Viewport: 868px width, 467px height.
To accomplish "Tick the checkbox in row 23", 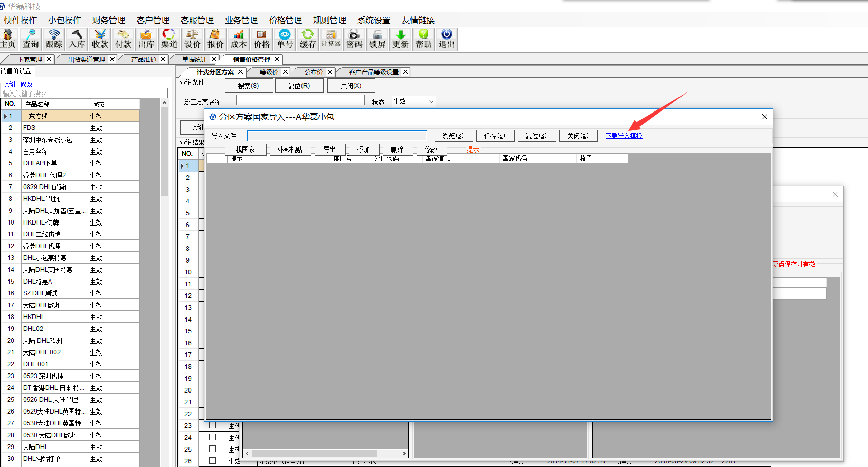I will (x=212, y=425).
